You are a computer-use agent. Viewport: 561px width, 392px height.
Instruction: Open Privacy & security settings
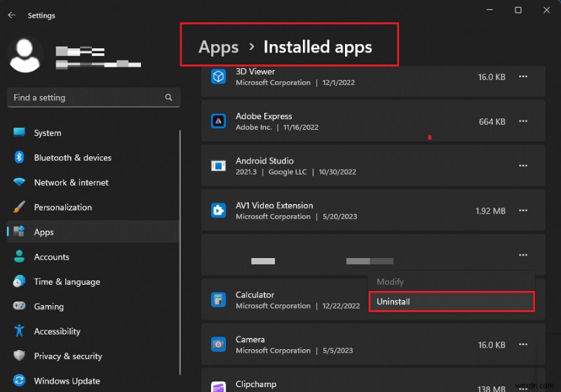pos(93,356)
